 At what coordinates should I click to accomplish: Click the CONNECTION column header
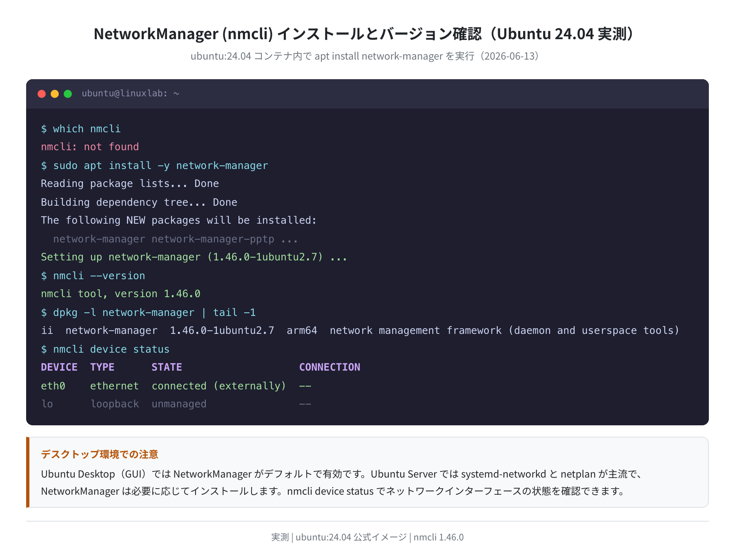click(330, 367)
